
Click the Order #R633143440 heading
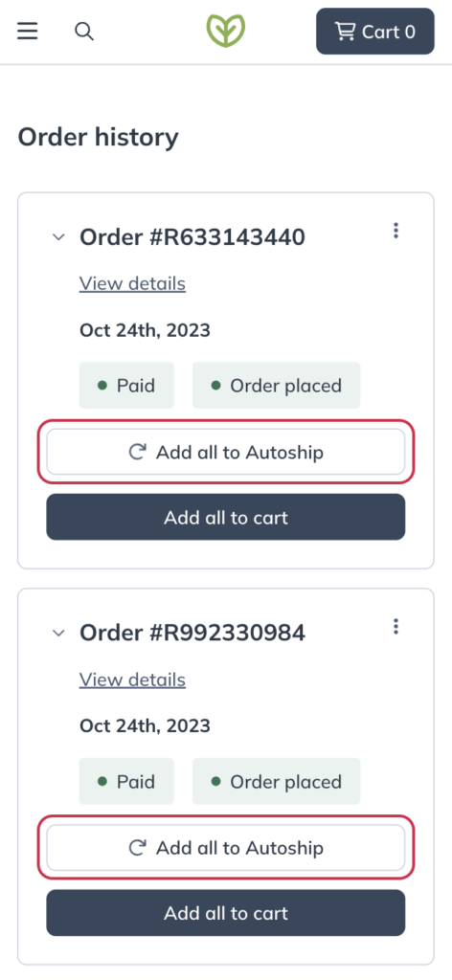pyautogui.click(x=192, y=237)
